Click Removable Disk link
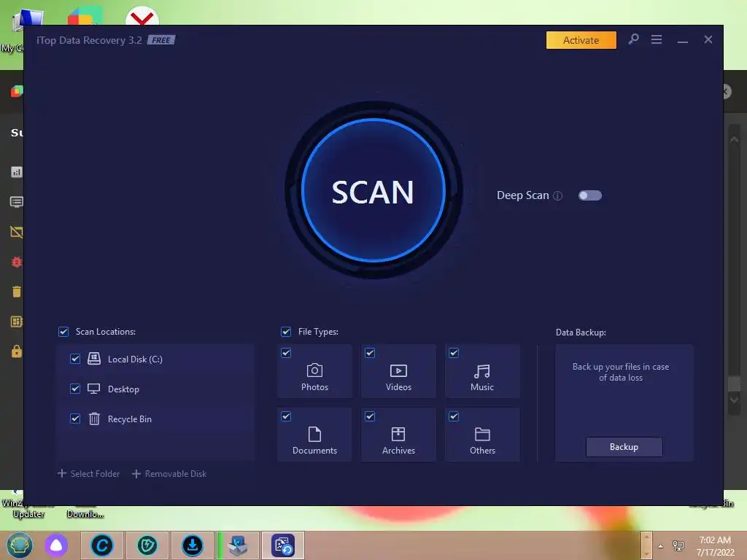 pyautogui.click(x=169, y=474)
